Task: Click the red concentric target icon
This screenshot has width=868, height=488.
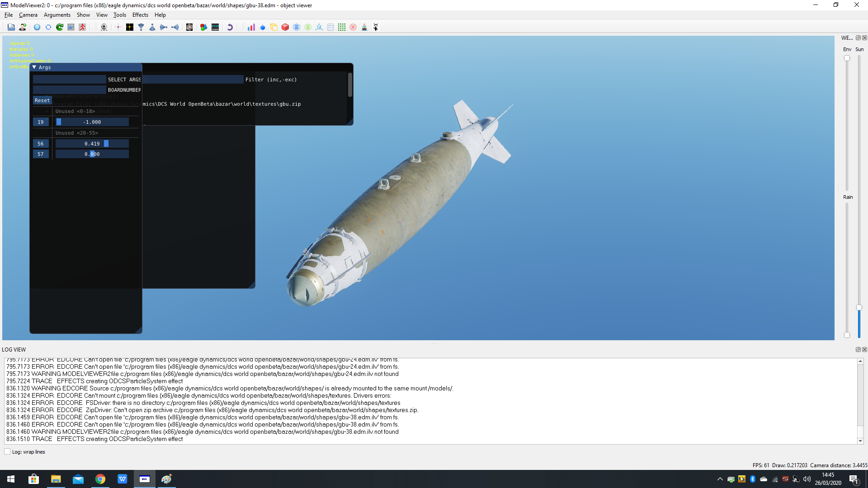Action: coord(353,27)
